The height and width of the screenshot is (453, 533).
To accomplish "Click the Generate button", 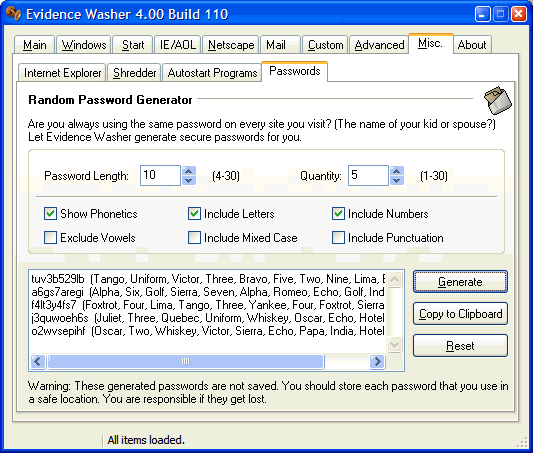I will tap(460, 282).
